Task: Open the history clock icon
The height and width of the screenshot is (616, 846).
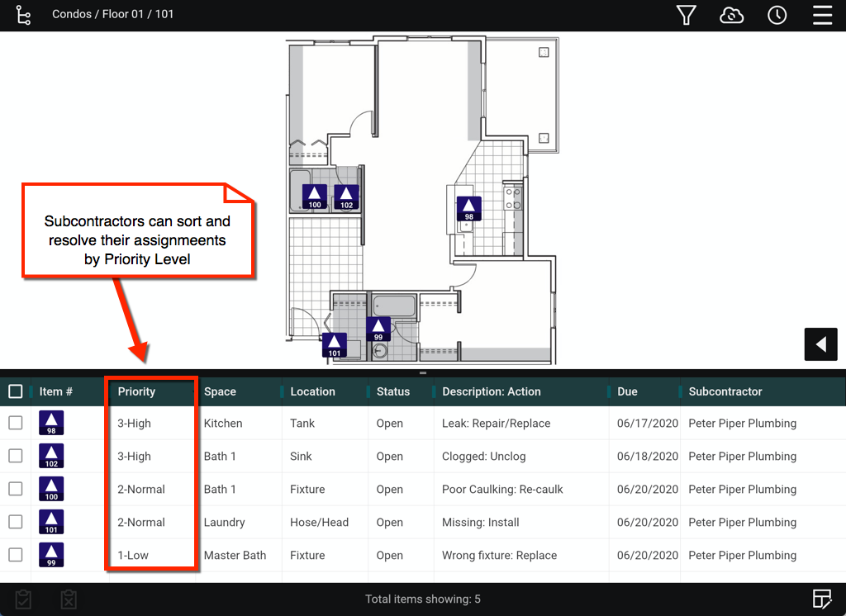Action: pyautogui.click(x=777, y=15)
